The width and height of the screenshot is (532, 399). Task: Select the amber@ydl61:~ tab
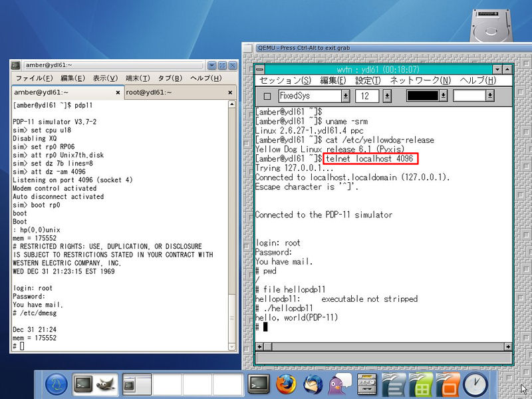pos(68,92)
